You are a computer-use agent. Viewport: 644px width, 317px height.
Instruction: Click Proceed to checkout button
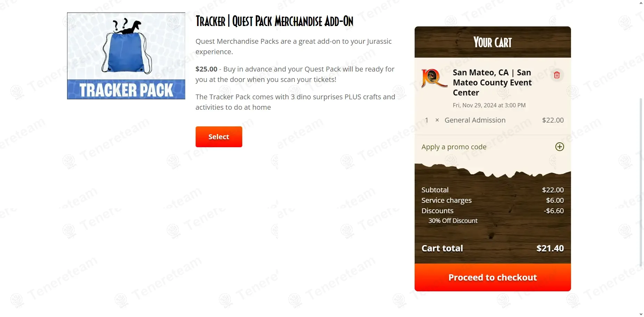(x=492, y=277)
